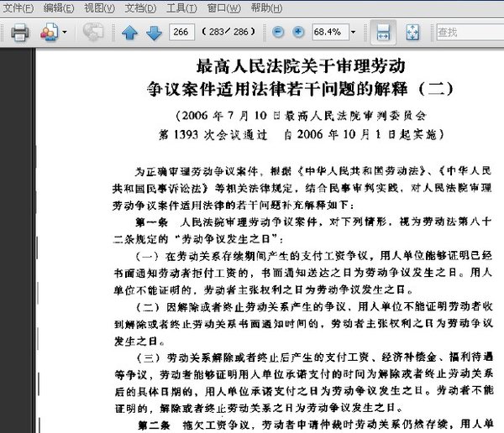Open the 视图(V) menu
This screenshot has height=433, width=504.
point(99,8)
